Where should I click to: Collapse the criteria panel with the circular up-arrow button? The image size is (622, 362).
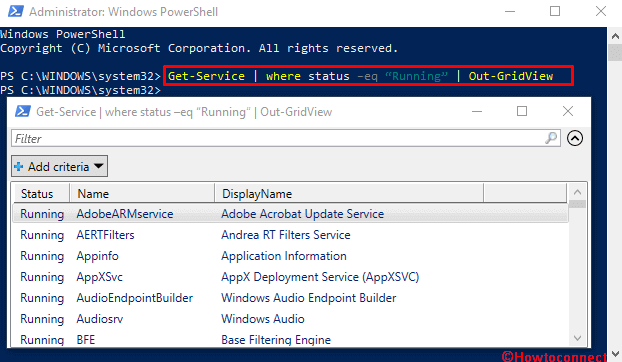(x=575, y=138)
